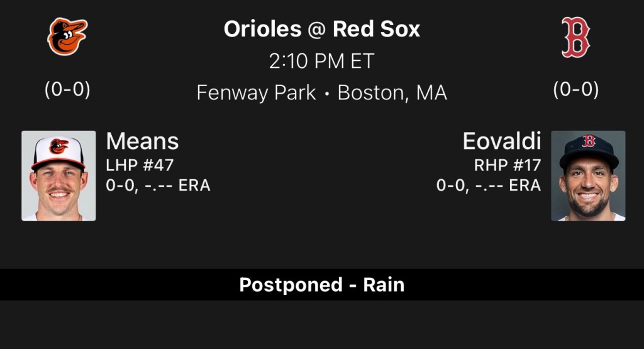Click the Postponed - Rain status banner
This screenshot has width=644, height=349.
(322, 285)
